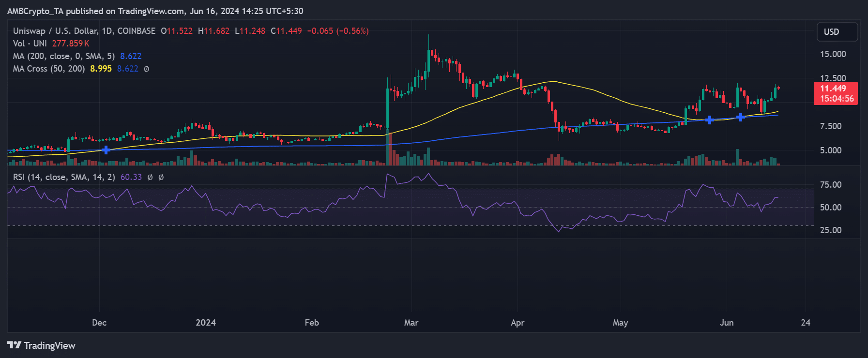The width and height of the screenshot is (868, 358).
Task: Click the high price H11.682
Action: click(x=213, y=31)
